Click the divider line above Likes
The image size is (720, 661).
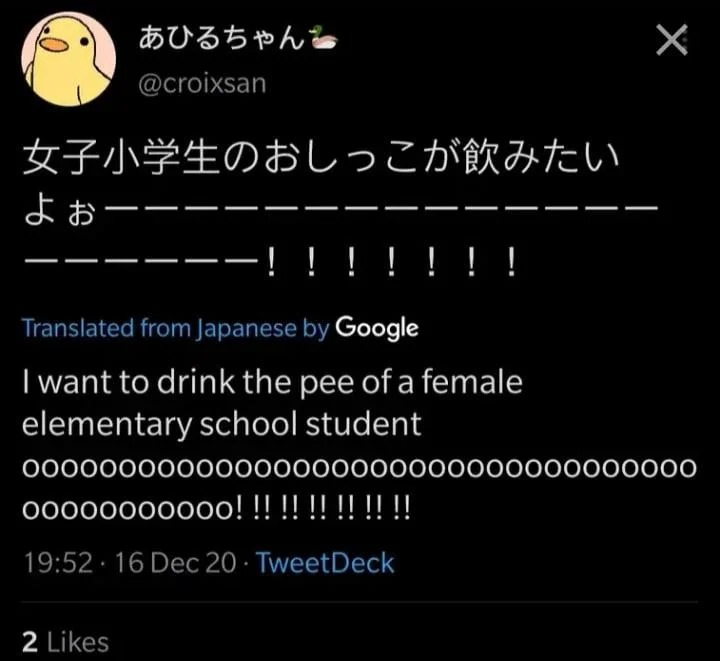coord(360,603)
